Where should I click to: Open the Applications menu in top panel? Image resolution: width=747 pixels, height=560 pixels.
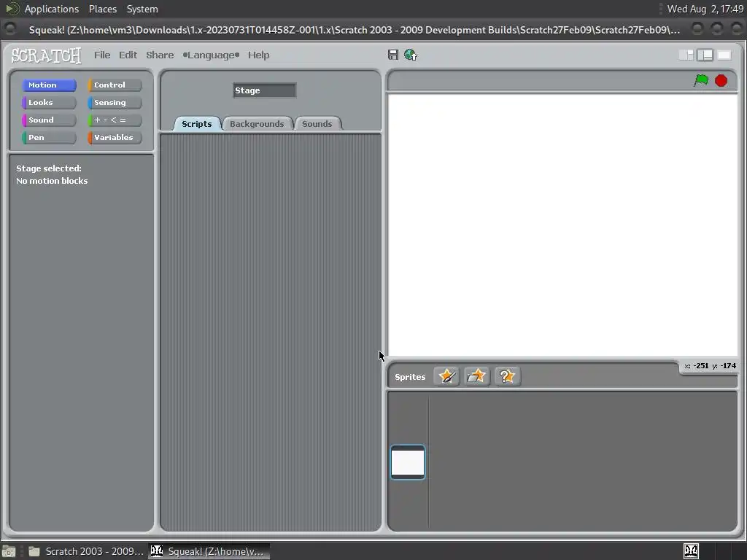pyautogui.click(x=52, y=9)
